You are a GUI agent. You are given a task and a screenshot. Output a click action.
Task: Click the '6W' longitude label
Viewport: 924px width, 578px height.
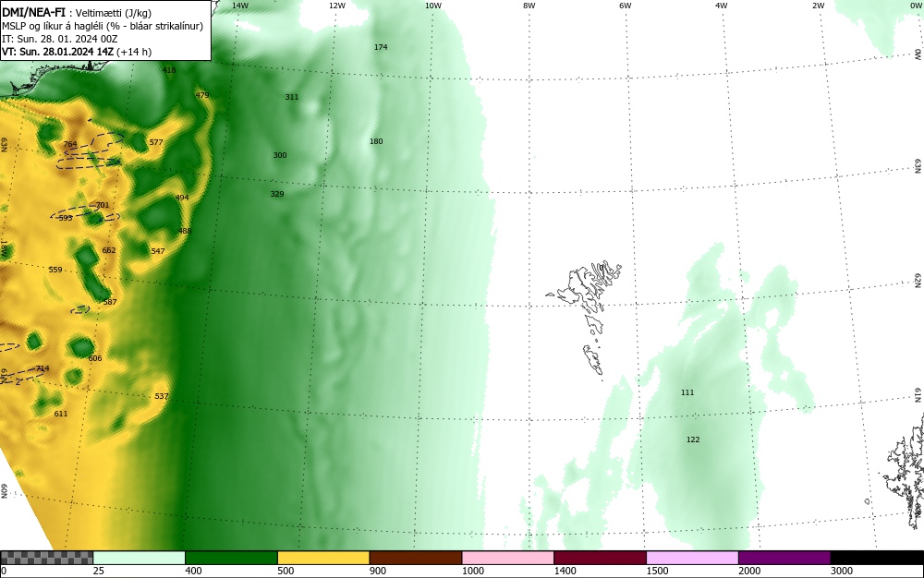(x=626, y=6)
